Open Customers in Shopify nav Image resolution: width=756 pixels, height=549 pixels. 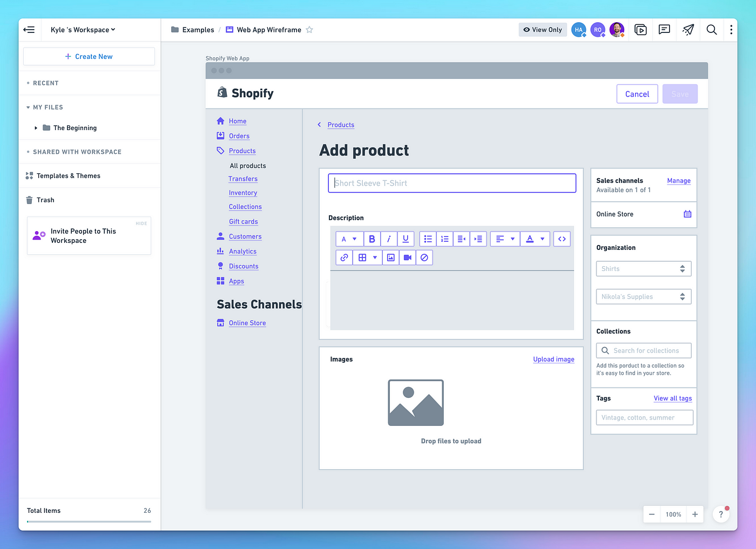pyautogui.click(x=245, y=236)
